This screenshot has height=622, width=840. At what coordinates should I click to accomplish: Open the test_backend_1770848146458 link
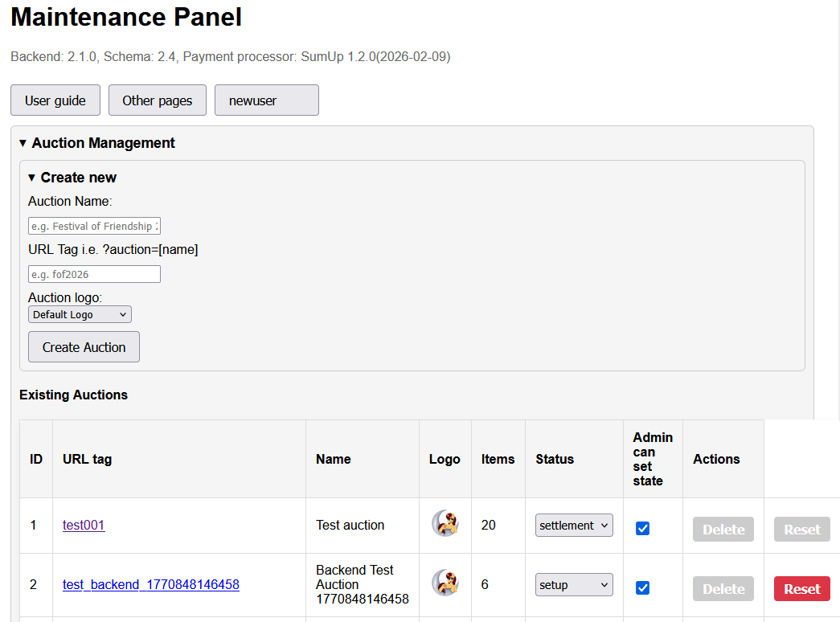coord(151,585)
